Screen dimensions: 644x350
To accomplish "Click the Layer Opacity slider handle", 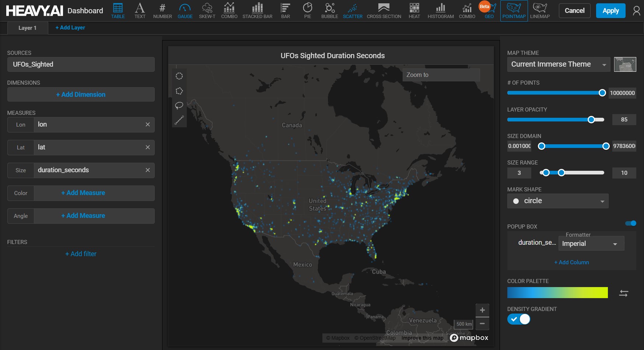I will 591,120.
